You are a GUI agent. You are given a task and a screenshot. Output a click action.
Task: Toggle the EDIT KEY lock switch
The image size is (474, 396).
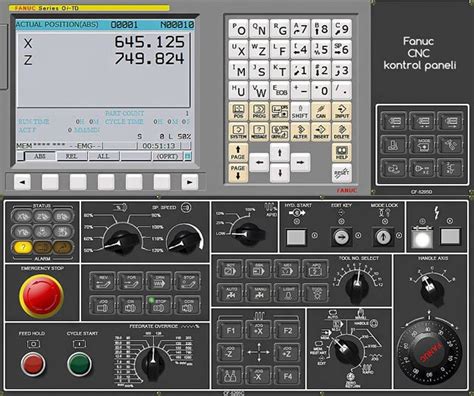[x=341, y=237]
